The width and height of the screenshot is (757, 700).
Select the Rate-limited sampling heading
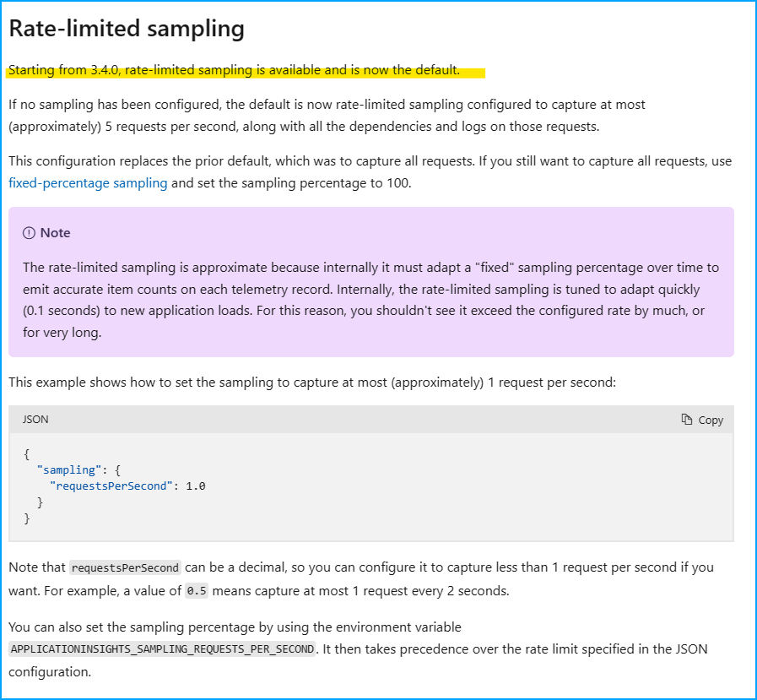pyautogui.click(x=127, y=29)
